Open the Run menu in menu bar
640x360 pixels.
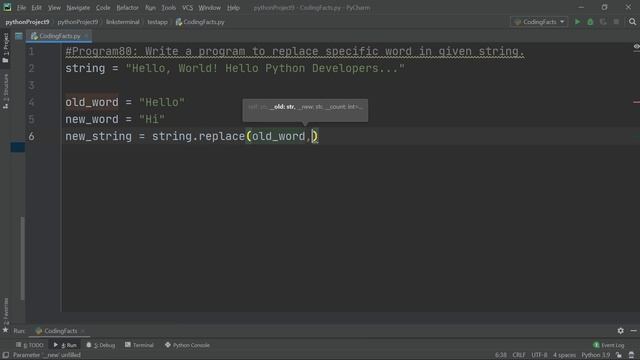coord(150,8)
